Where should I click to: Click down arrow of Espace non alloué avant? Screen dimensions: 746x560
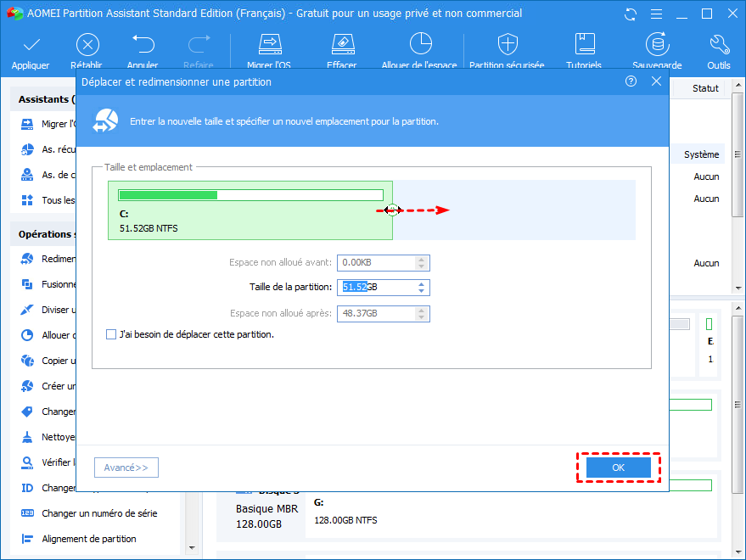(421, 266)
